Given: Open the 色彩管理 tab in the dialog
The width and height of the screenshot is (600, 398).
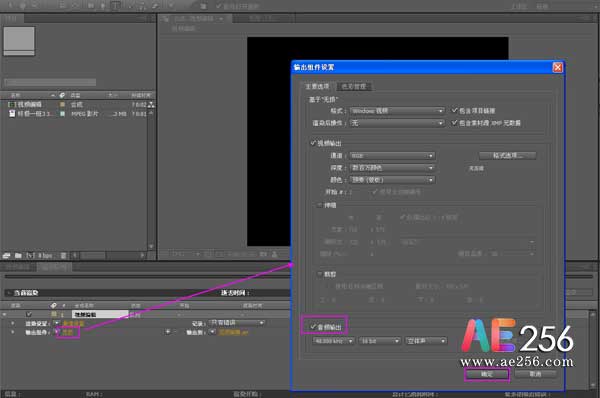Looking at the screenshot, I should tap(354, 86).
